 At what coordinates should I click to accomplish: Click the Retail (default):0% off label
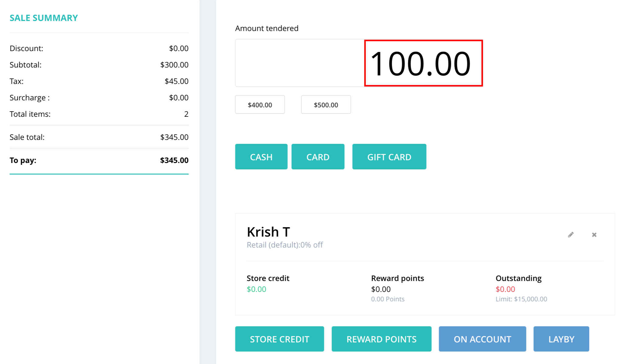click(285, 245)
